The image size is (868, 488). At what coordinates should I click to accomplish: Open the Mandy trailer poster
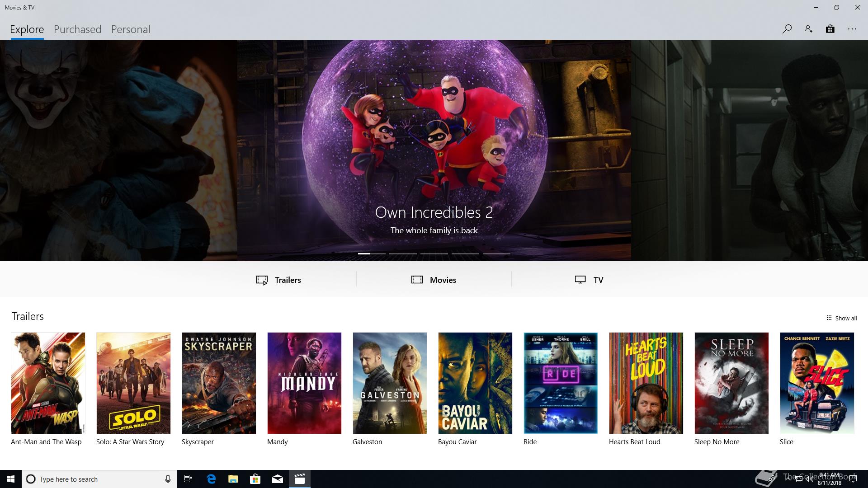click(x=304, y=383)
